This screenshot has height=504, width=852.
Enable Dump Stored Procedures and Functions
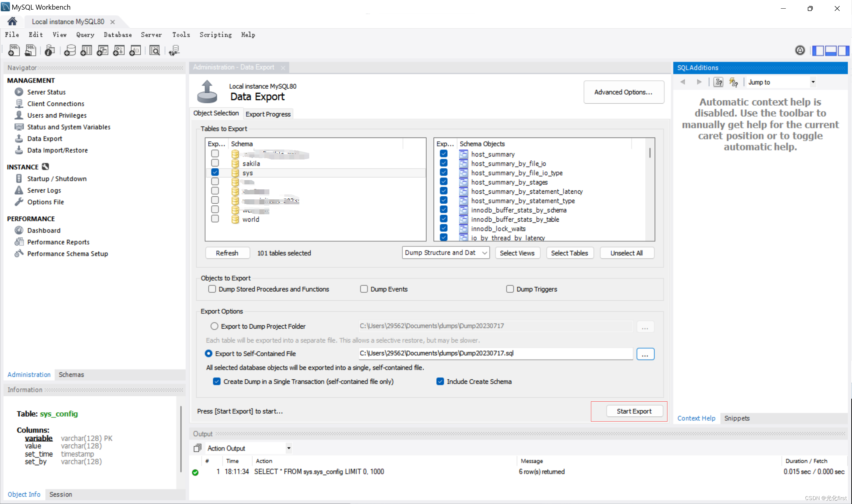(x=212, y=289)
